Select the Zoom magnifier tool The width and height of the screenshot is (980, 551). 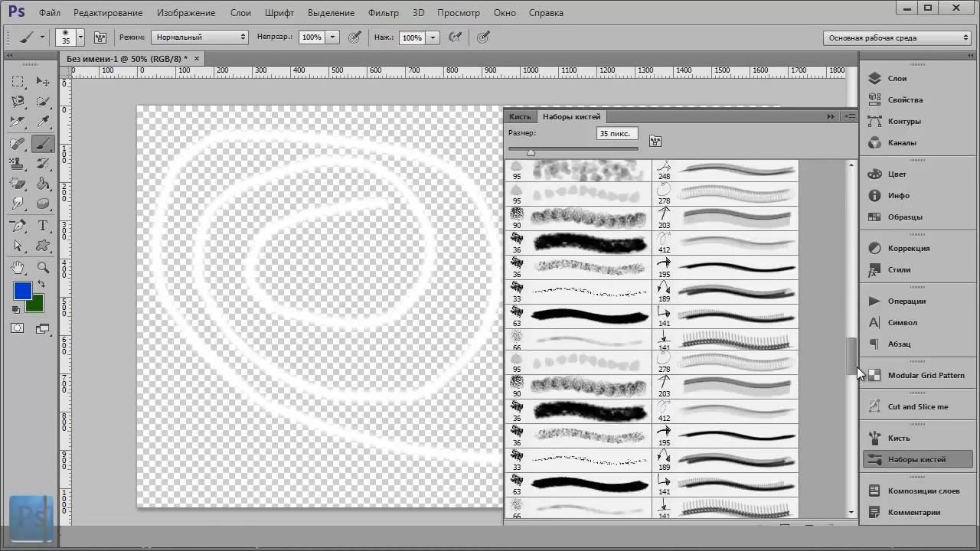pyautogui.click(x=43, y=267)
